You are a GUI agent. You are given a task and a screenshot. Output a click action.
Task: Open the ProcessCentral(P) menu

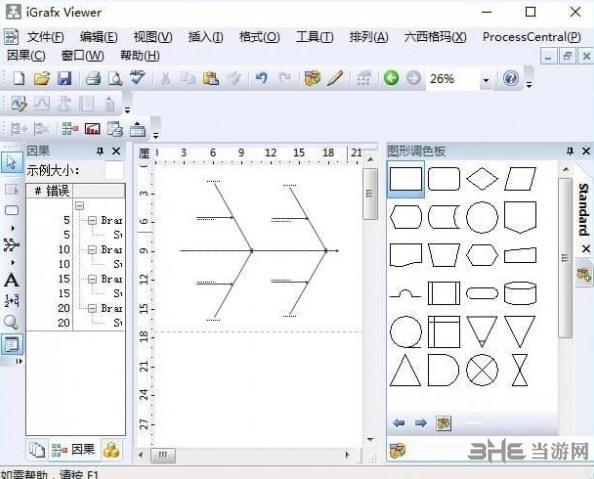click(531, 37)
